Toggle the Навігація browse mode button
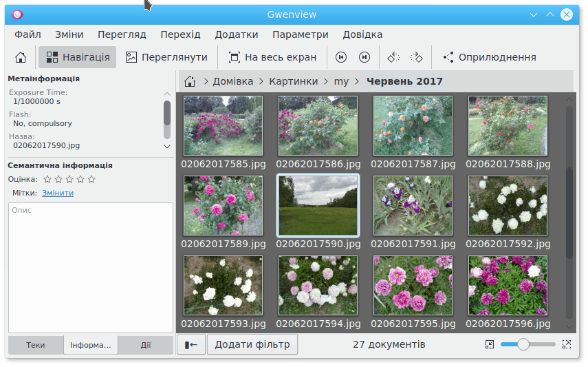Screen dimensions: 588x367 pyautogui.click(x=78, y=57)
